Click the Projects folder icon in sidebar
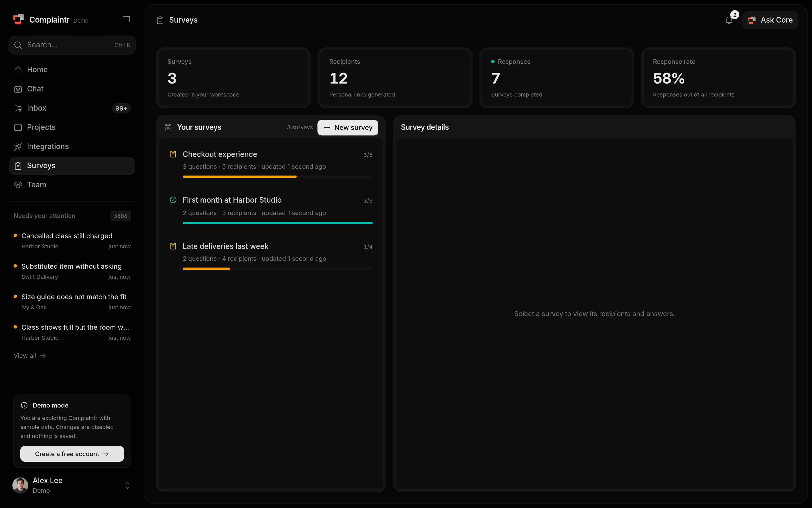 pos(18,127)
